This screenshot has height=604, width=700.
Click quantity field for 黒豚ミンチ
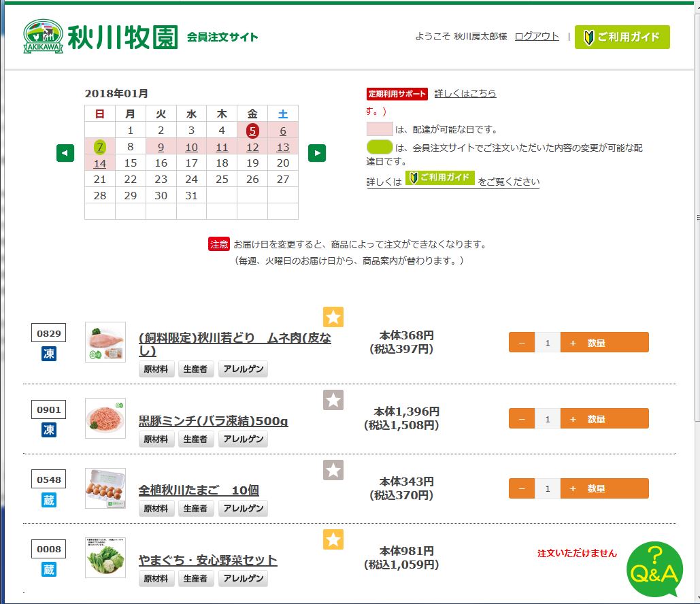tap(548, 419)
